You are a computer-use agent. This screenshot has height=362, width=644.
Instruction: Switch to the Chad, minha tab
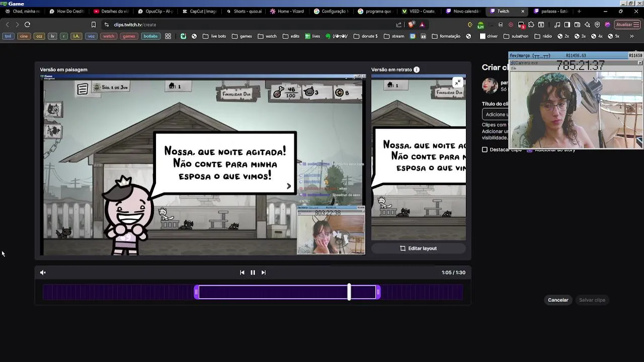point(23,11)
